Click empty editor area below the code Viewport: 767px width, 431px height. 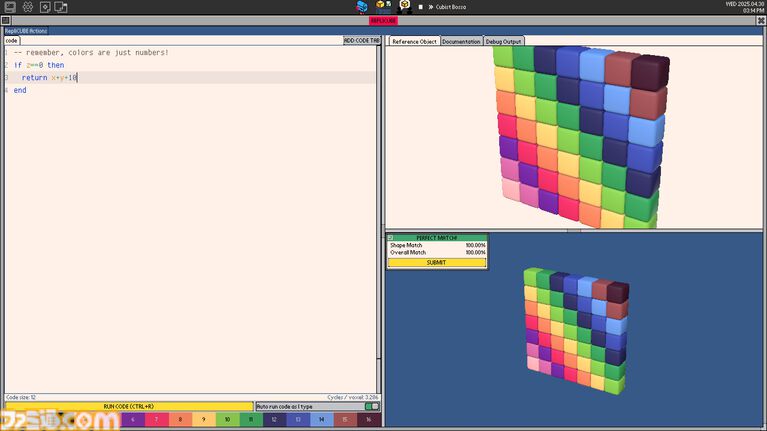pos(191,245)
